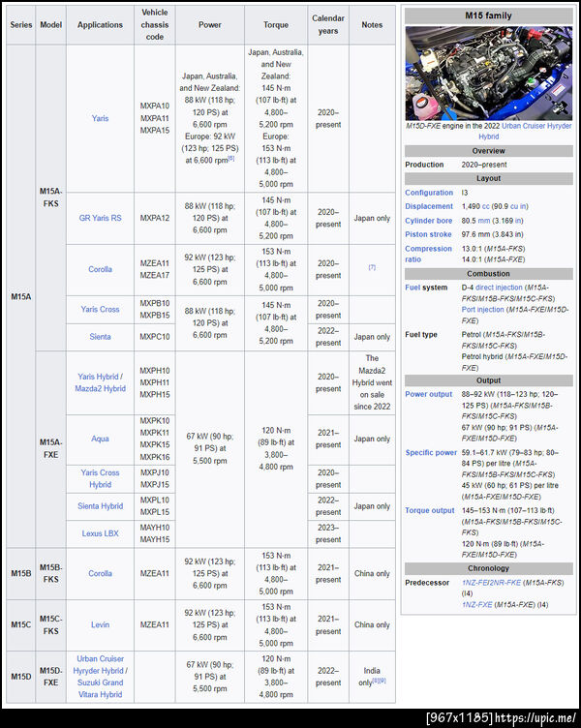Screen dimensions: 581x728
Task: Click the Series column header
Action: point(21,25)
